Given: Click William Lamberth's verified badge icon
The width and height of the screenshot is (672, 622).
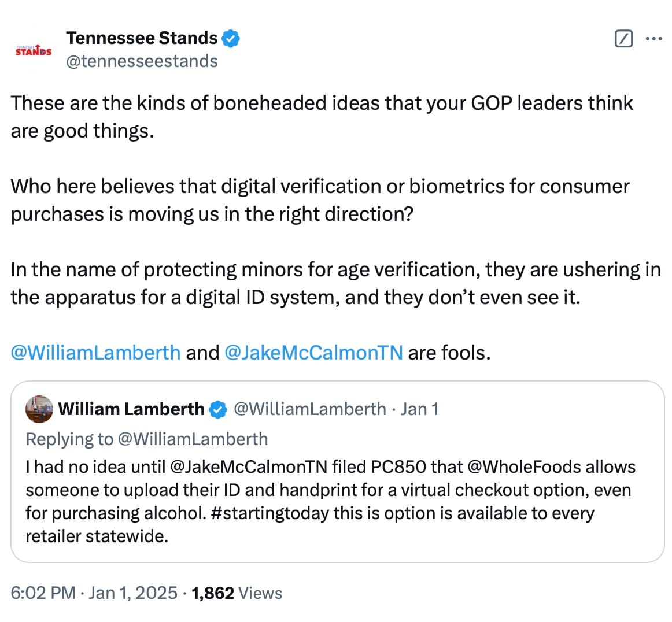Looking at the screenshot, I should (x=217, y=409).
